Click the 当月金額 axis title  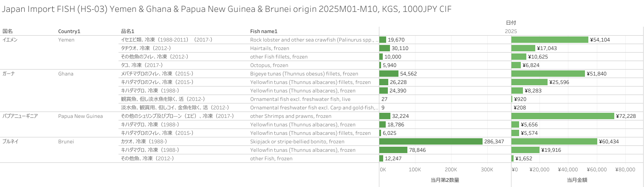click(577, 180)
